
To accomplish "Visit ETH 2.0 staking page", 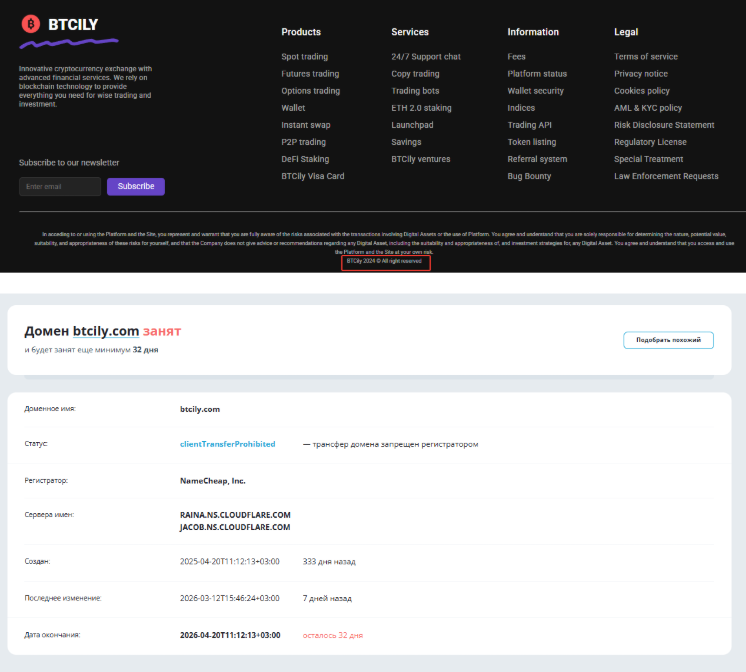I will click(421, 108).
